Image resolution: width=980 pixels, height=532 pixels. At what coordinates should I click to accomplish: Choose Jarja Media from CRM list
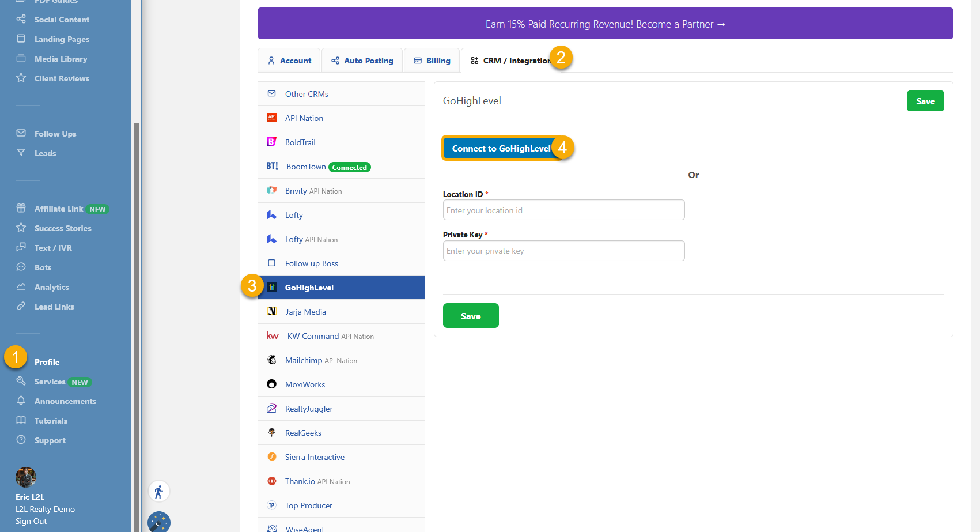341,312
